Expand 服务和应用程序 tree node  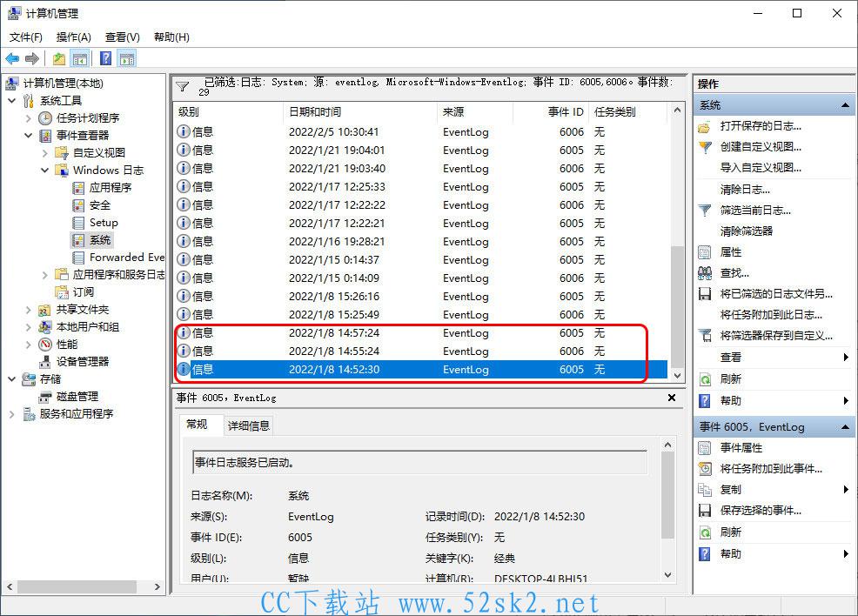coord(11,414)
